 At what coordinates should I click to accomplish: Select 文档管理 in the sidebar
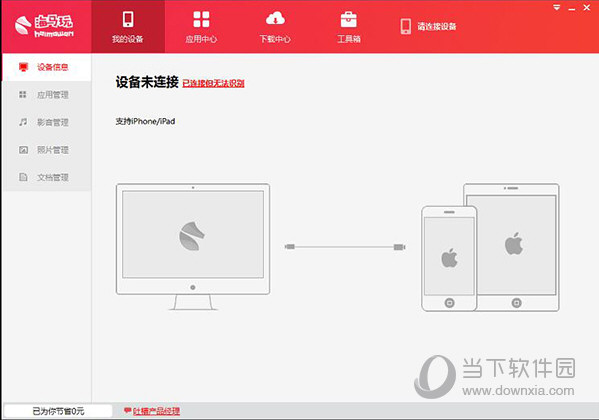[47, 177]
